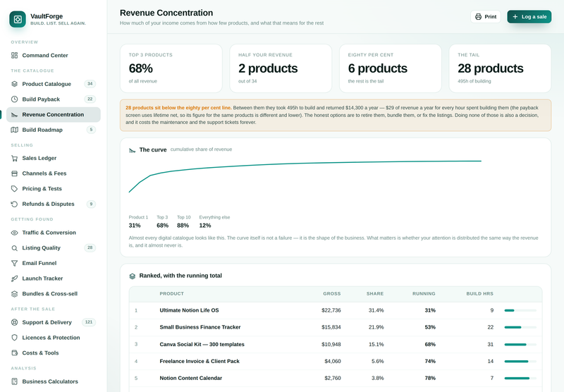Click the Ultimate Notion Life OS row name
Viewport: 564px width, 392px height.
point(189,310)
